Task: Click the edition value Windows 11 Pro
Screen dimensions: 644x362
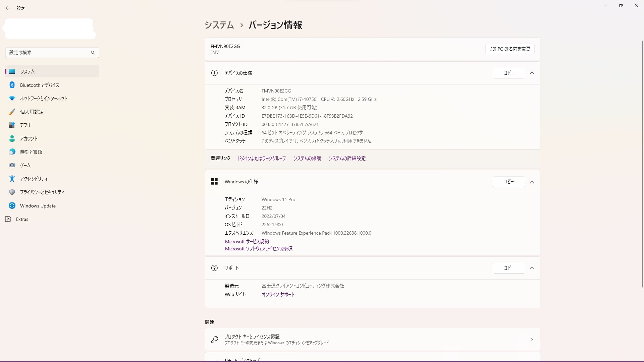Action: click(278, 199)
